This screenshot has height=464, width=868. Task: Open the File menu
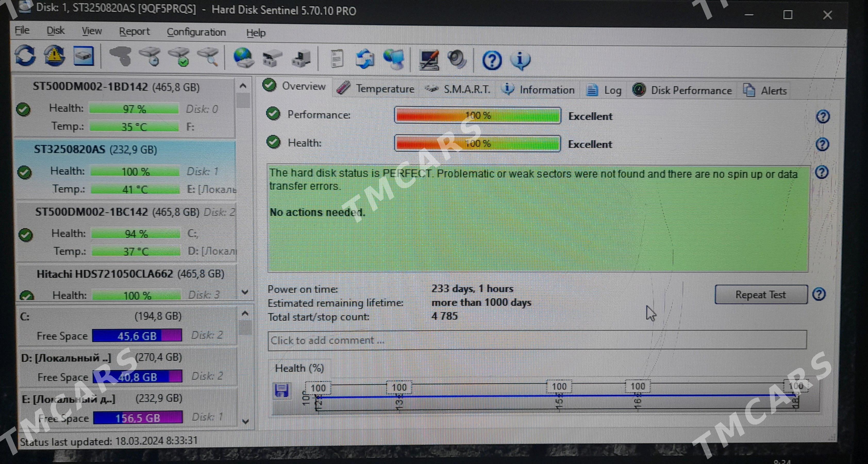pos(22,30)
